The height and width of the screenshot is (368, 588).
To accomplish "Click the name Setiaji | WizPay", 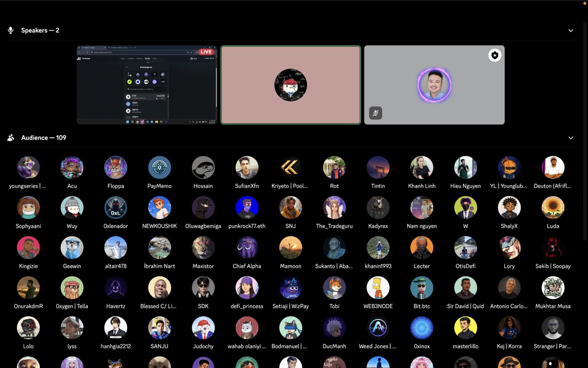I will pos(291,307).
